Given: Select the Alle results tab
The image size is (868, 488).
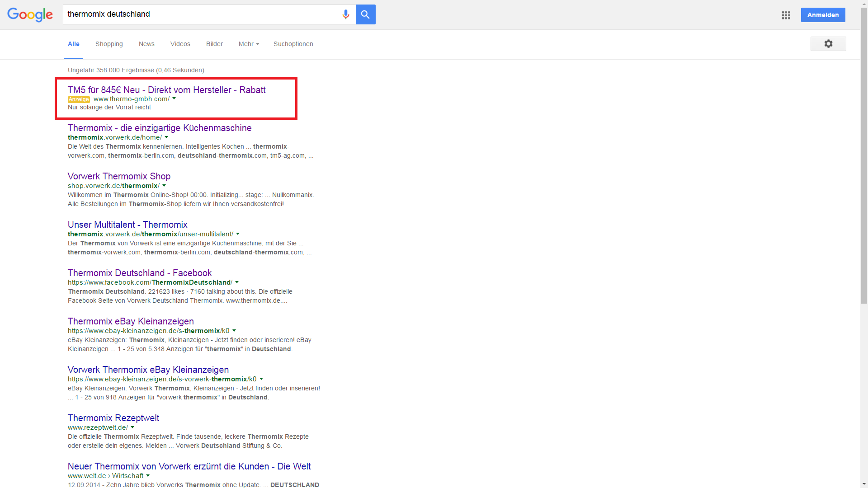Looking at the screenshot, I should coord(73,44).
